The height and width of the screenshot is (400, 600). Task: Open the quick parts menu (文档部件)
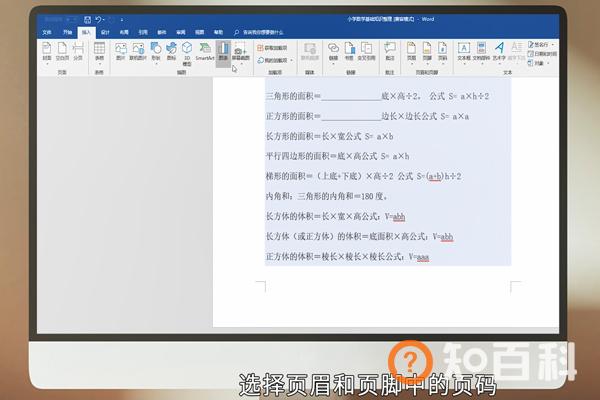[481, 53]
